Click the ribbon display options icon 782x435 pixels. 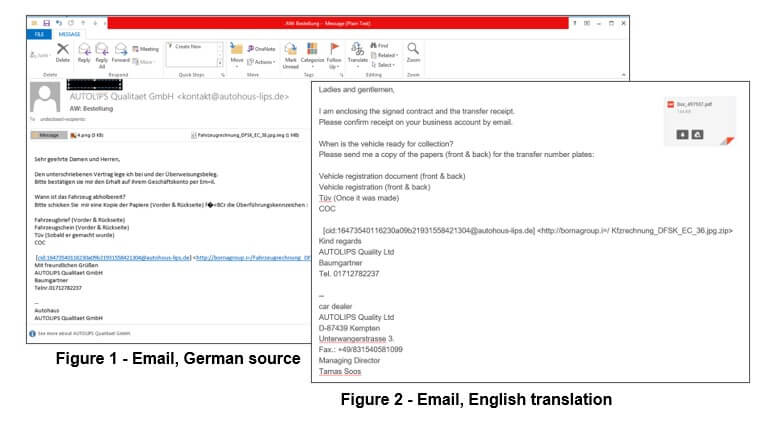[587, 23]
